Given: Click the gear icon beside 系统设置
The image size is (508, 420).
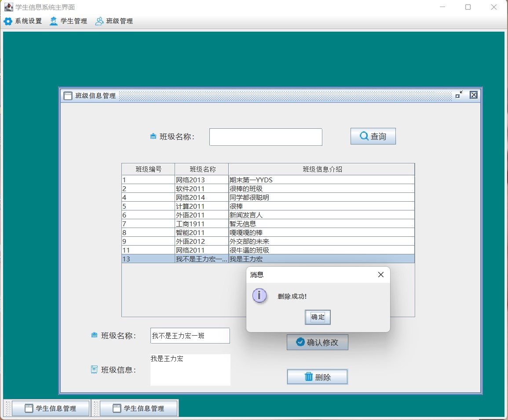Looking at the screenshot, I should [8, 22].
